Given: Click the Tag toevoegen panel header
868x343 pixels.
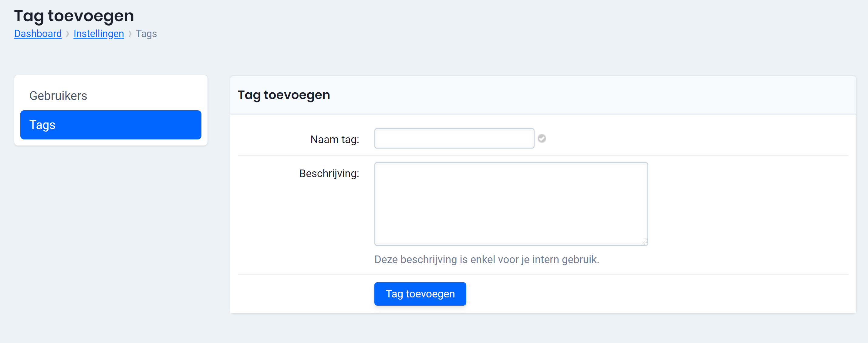Looking at the screenshot, I should pyautogui.click(x=284, y=95).
